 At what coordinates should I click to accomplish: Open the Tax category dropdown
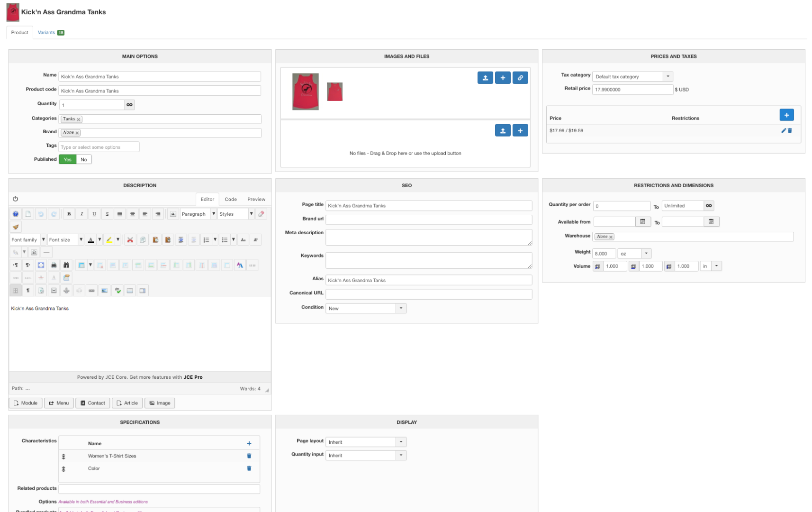(633, 77)
